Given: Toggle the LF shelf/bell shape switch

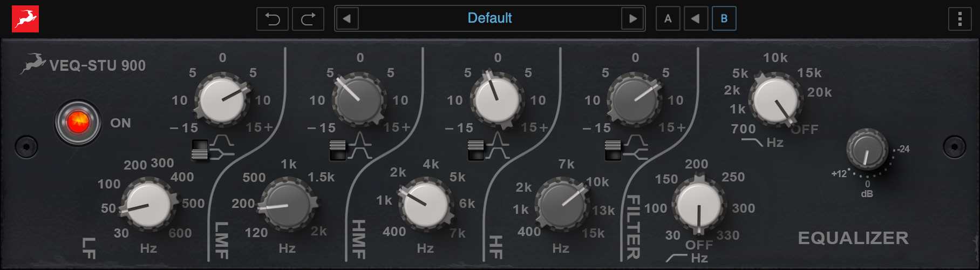Looking at the screenshot, I should point(200,150).
